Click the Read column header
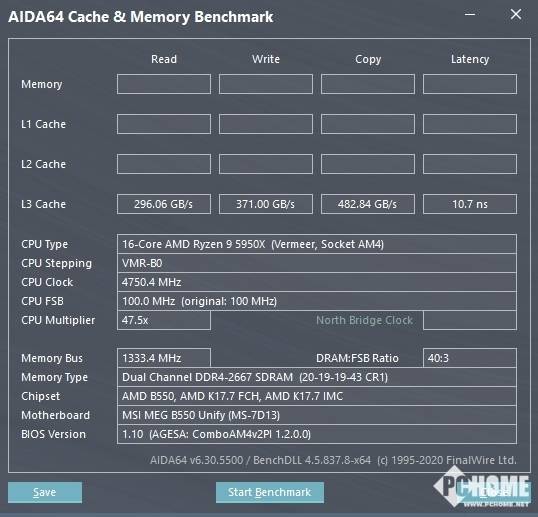 pyautogui.click(x=164, y=59)
